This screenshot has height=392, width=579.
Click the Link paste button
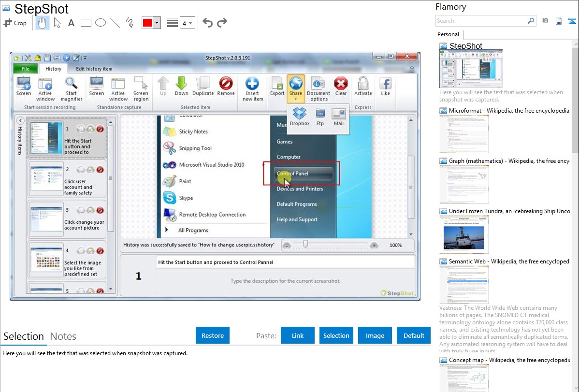click(298, 335)
